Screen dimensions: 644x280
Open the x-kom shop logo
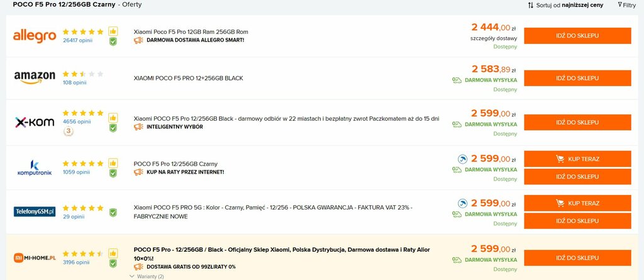[x=35, y=122]
